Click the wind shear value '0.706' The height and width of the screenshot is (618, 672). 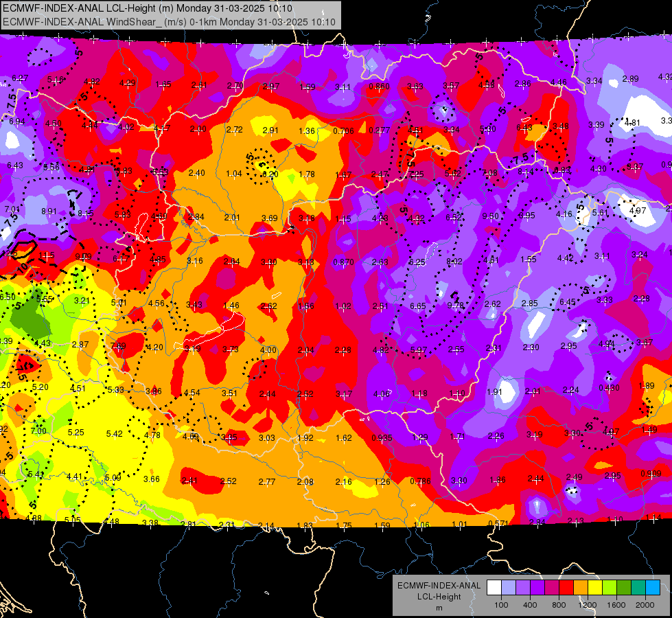click(344, 130)
